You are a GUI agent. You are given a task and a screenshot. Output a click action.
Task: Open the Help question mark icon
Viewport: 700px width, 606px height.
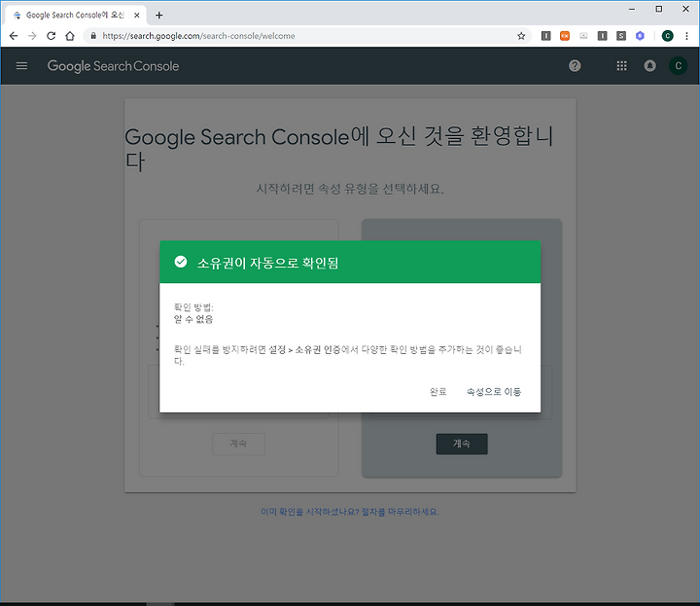pyautogui.click(x=575, y=66)
